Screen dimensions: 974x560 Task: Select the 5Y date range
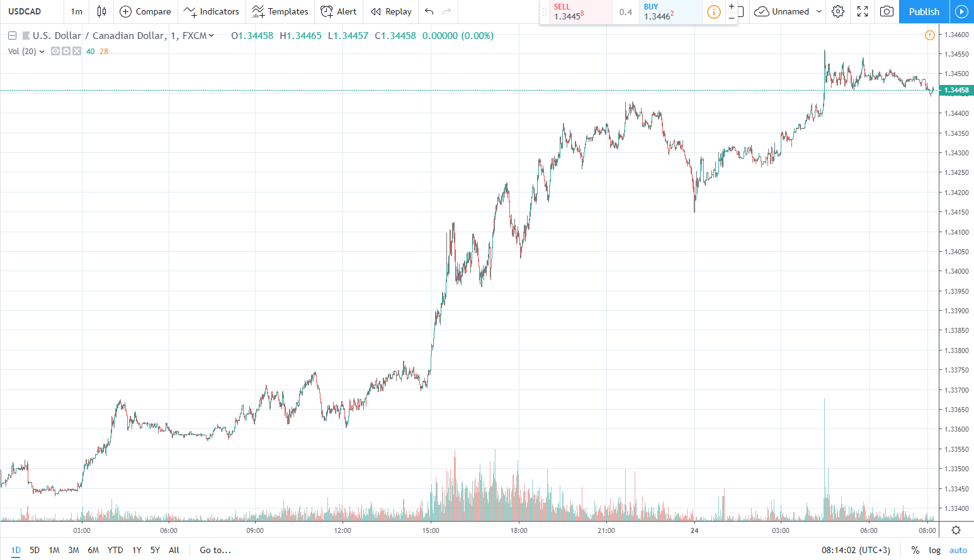pyautogui.click(x=155, y=550)
